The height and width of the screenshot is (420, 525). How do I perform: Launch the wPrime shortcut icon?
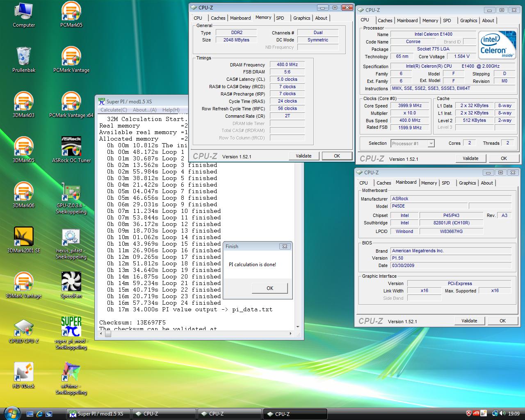click(71, 378)
